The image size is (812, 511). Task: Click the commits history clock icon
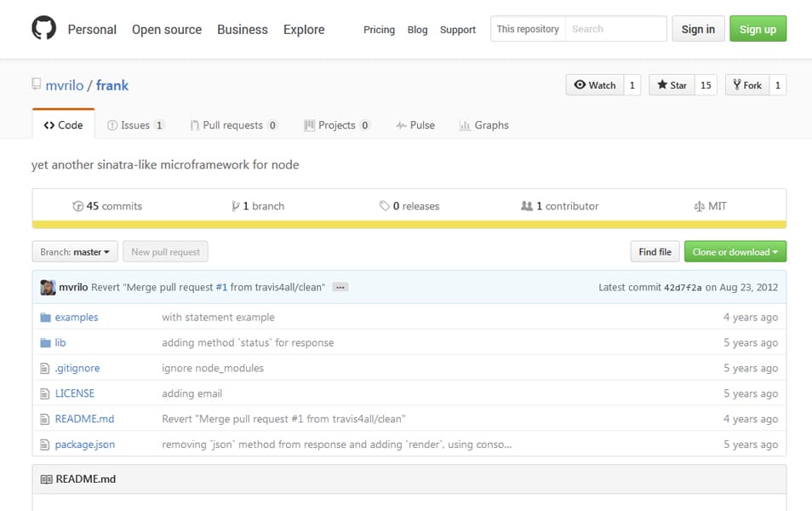pyautogui.click(x=77, y=206)
